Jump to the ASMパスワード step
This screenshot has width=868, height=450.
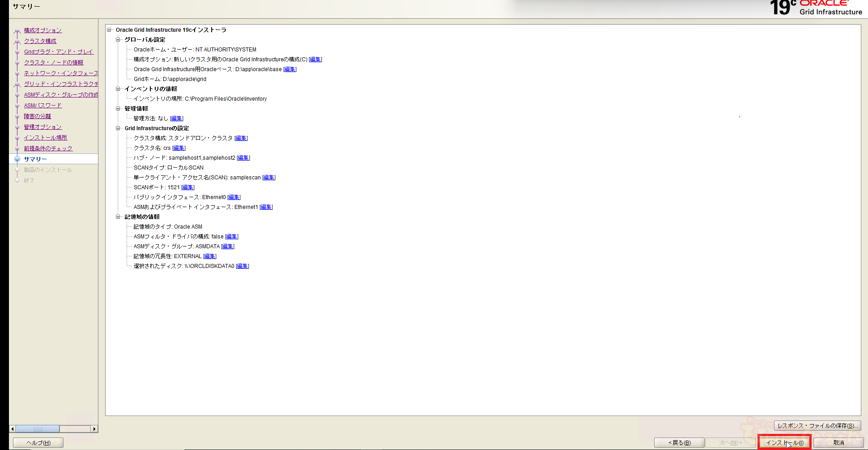43,106
